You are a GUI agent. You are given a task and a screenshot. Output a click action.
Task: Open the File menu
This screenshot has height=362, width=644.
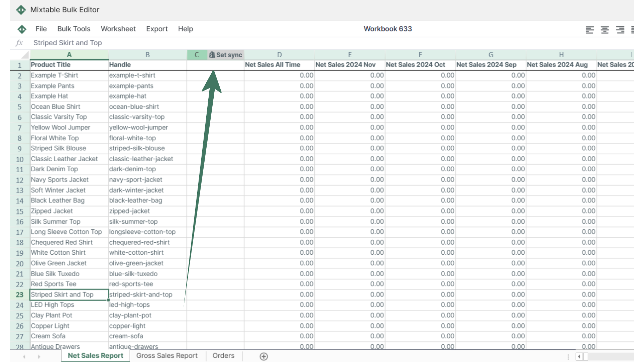coord(40,29)
